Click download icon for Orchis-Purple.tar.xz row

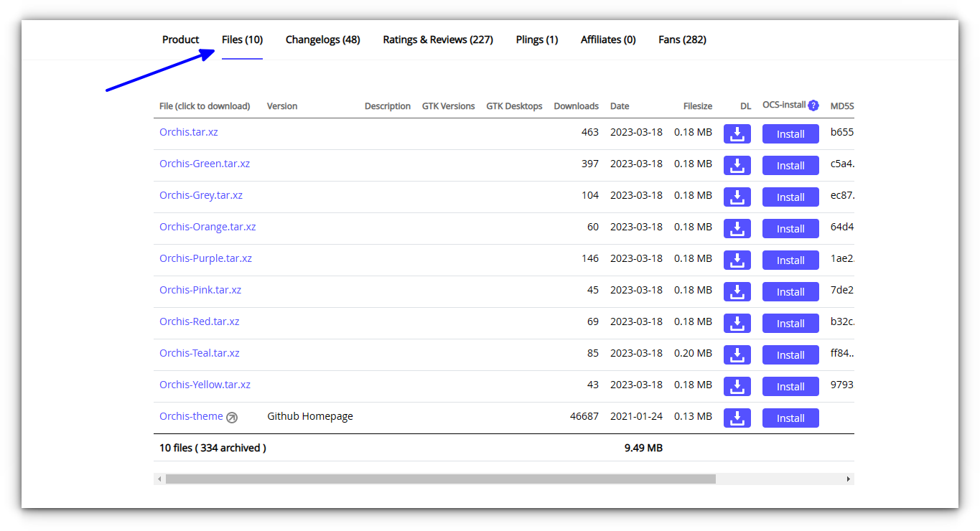click(737, 260)
